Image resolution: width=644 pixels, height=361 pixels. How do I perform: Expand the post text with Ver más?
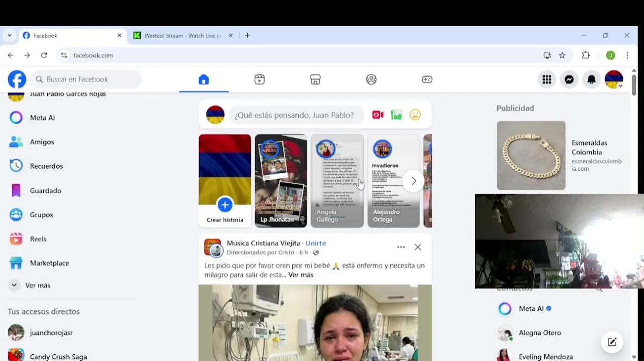(301, 275)
